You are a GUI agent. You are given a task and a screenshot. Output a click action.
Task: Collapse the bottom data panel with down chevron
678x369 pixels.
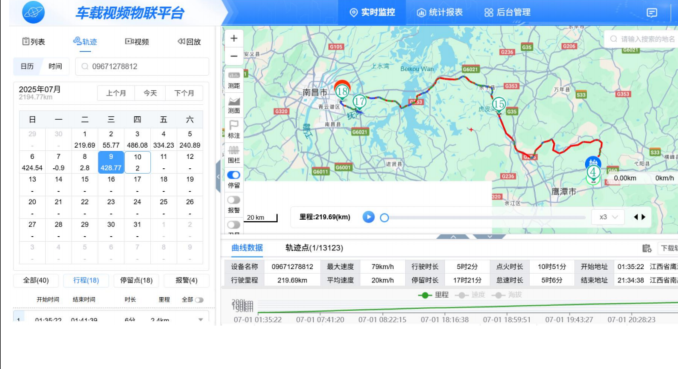pyautogui.click(x=489, y=237)
